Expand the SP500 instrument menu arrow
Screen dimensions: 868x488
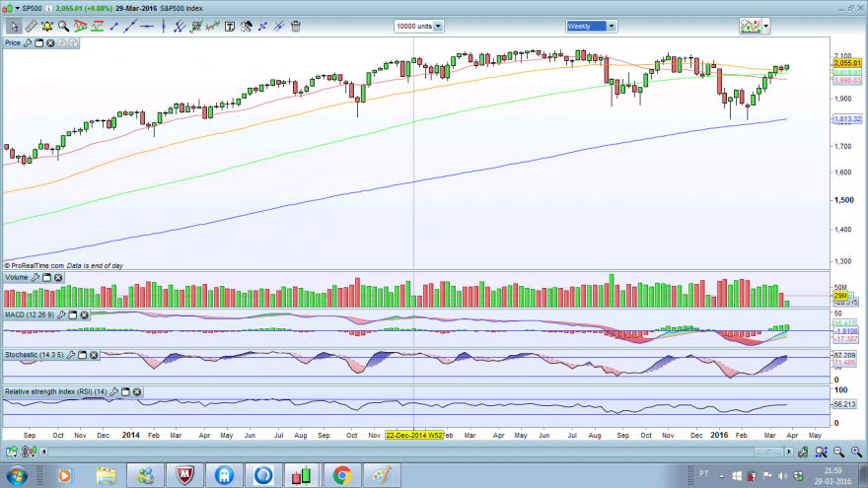point(17,8)
